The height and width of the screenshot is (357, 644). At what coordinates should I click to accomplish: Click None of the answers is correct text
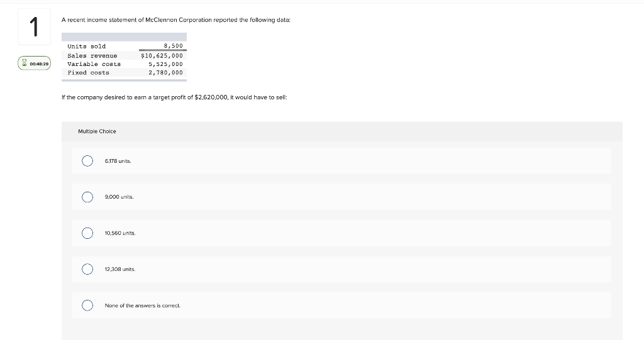coord(143,305)
